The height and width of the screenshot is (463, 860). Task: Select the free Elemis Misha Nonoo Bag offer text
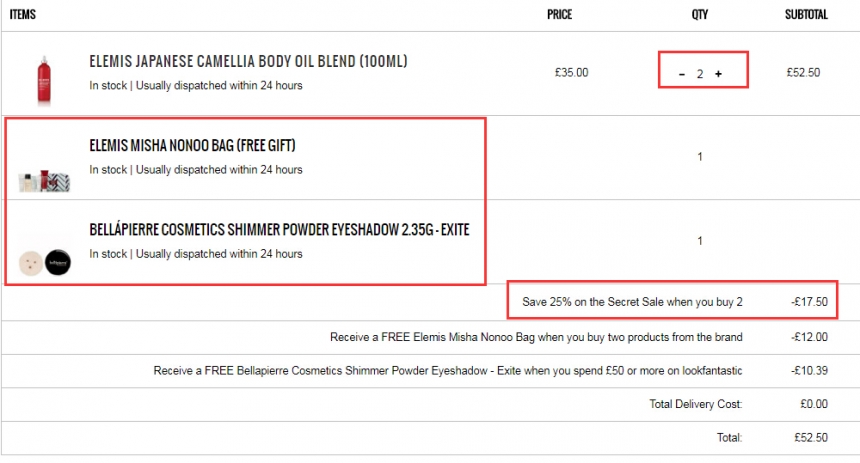point(536,337)
